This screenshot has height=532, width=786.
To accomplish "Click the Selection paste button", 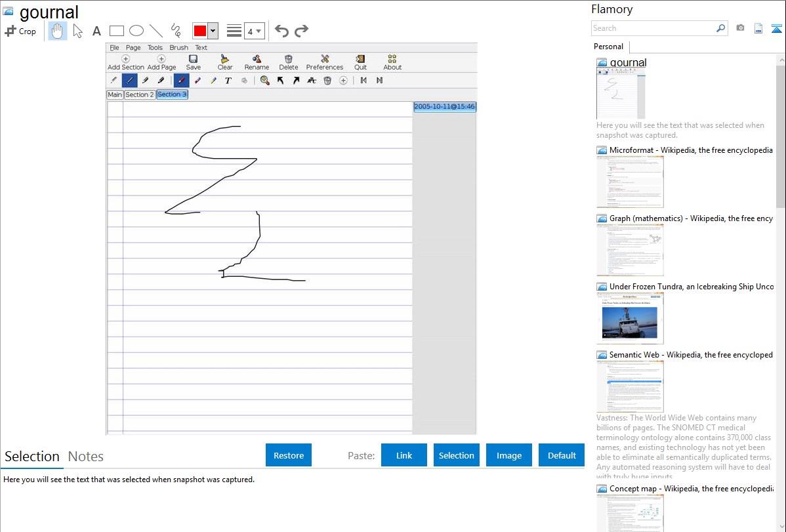I will 456,455.
